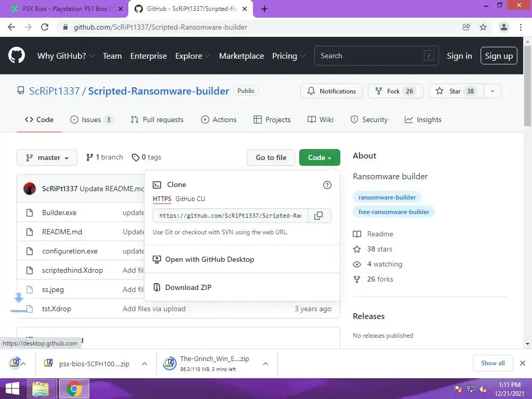Viewport: 532px width, 399px height.
Task: Click browser back arrow
Action: (11, 27)
